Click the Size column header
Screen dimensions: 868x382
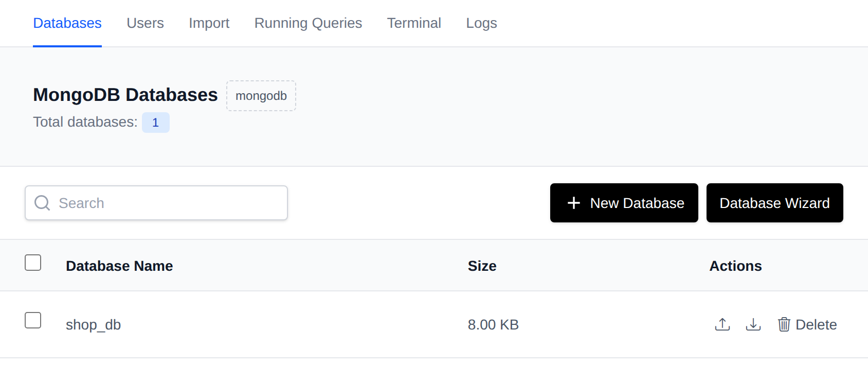[x=482, y=266]
